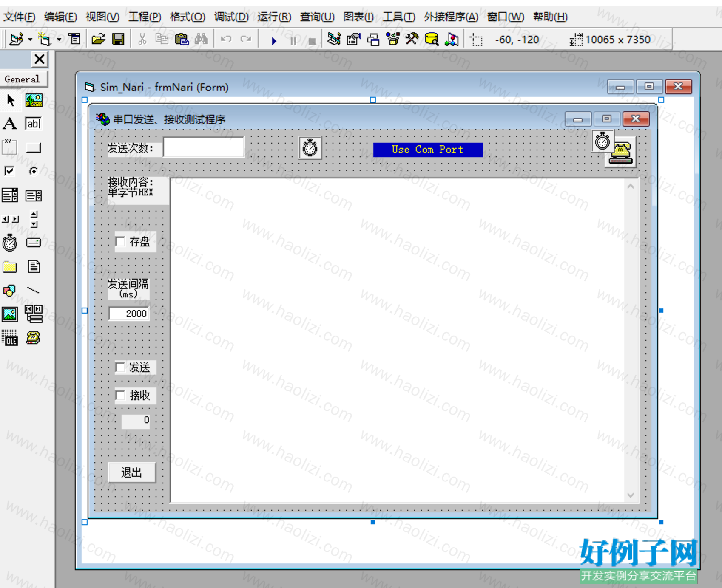Viewport: 722px width, 588px height.
Task: Open the Form Layout Window icon
Action: click(373, 40)
